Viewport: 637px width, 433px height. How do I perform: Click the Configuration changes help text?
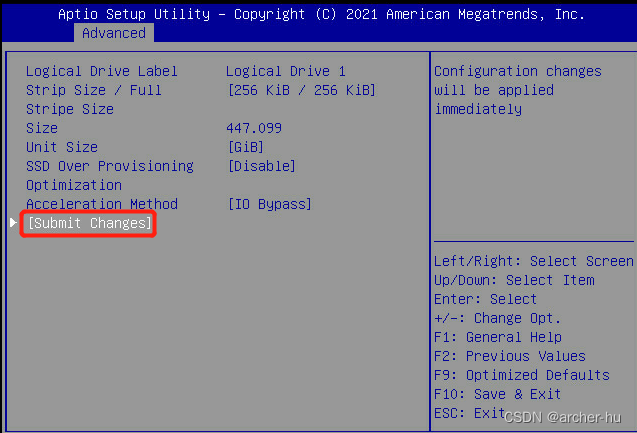[518, 71]
